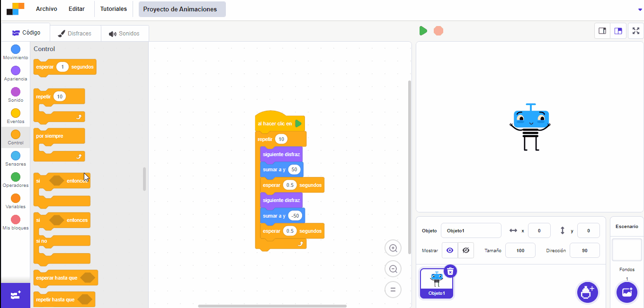Open the Sonidos tab
The width and height of the screenshot is (644, 308).
coord(124,34)
